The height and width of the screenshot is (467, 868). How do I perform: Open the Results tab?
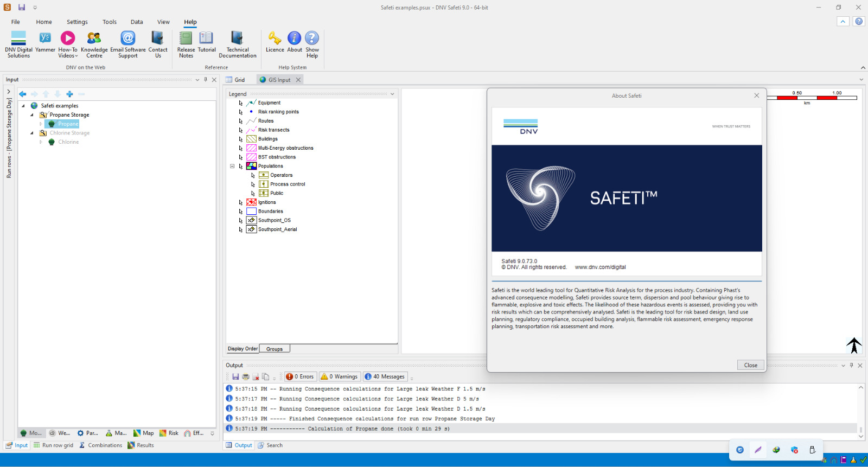[141, 445]
